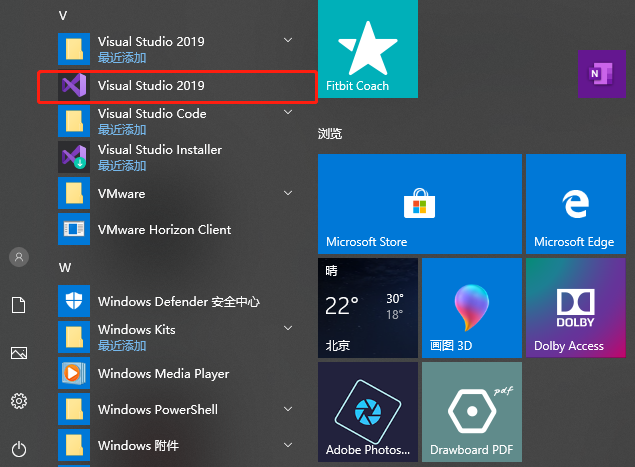635x467 pixels.
Task: Expand the Windows Kits chevron
Action: pyautogui.click(x=288, y=328)
